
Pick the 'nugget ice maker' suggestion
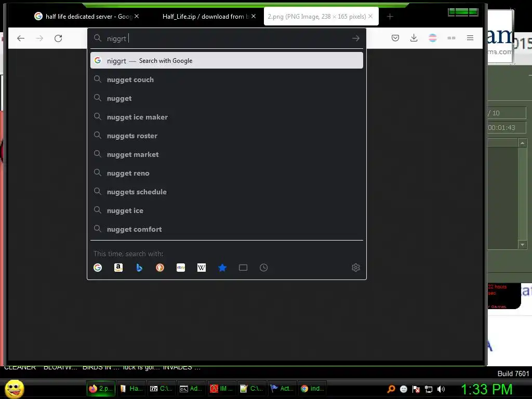tap(227, 117)
